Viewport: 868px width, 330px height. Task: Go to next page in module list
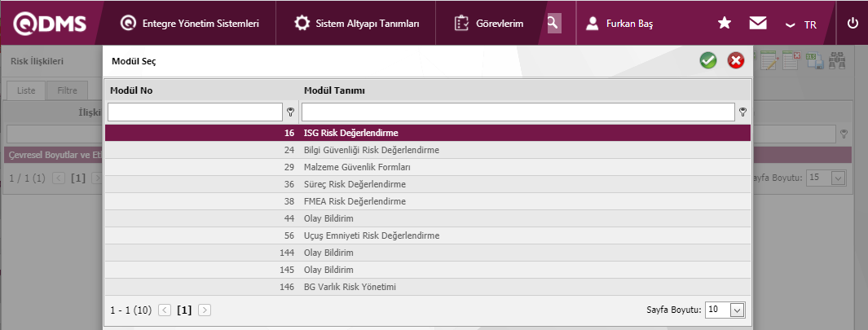(205, 310)
